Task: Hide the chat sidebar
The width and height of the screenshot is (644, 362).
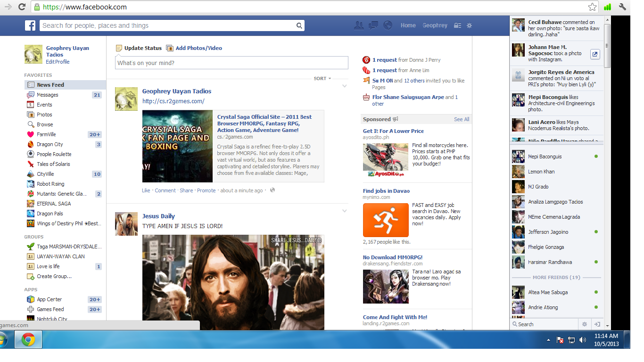Action: click(x=597, y=324)
